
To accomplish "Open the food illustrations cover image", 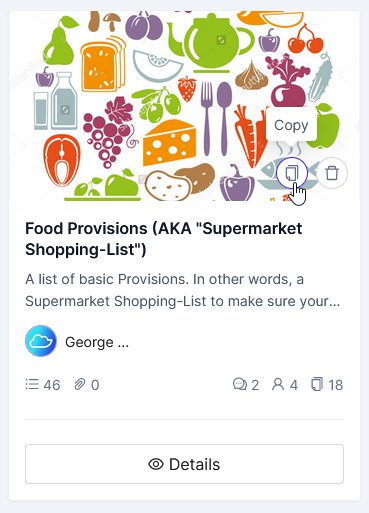I will click(x=184, y=106).
